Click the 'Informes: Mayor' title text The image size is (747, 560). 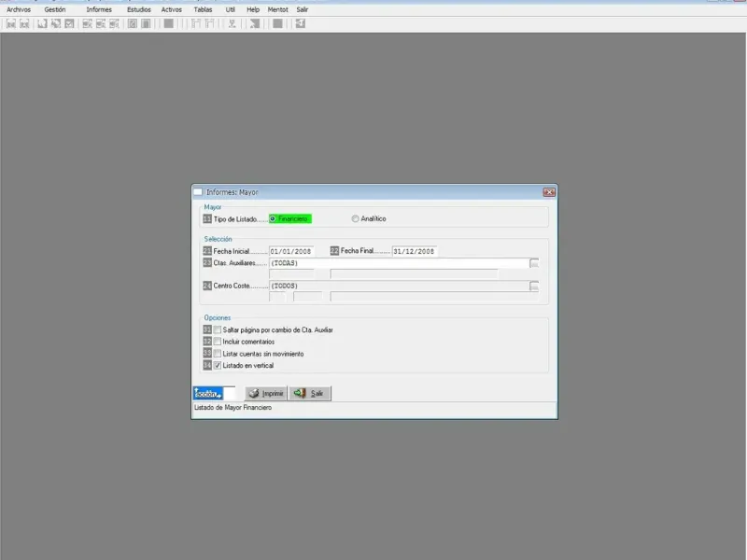(x=232, y=192)
